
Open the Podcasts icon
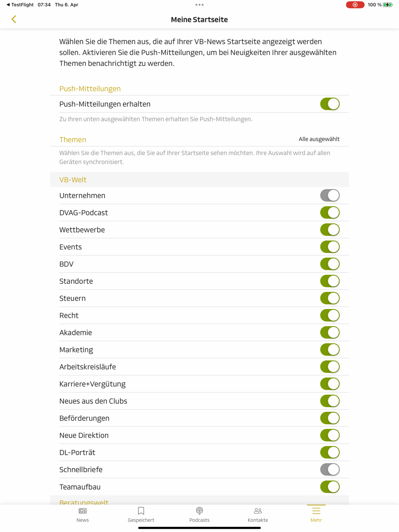199,511
